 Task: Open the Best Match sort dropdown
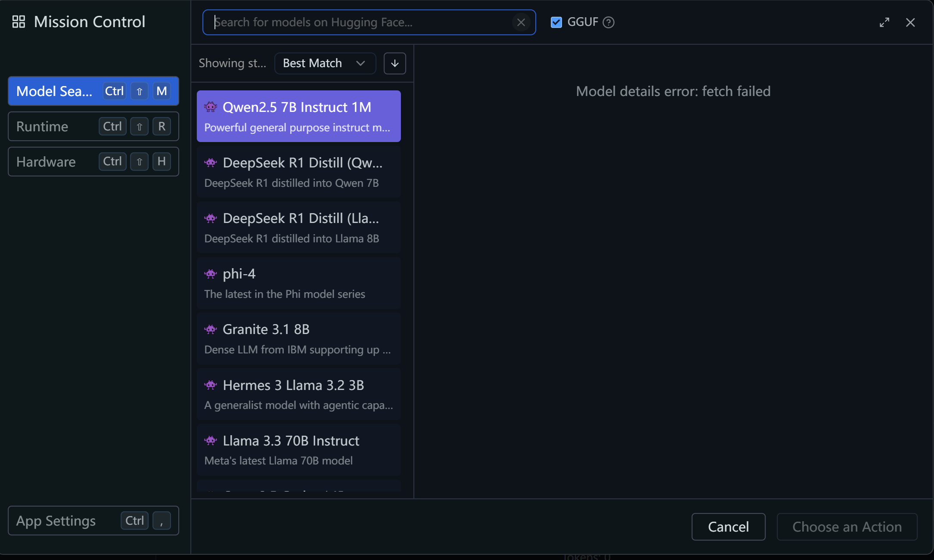coord(325,63)
